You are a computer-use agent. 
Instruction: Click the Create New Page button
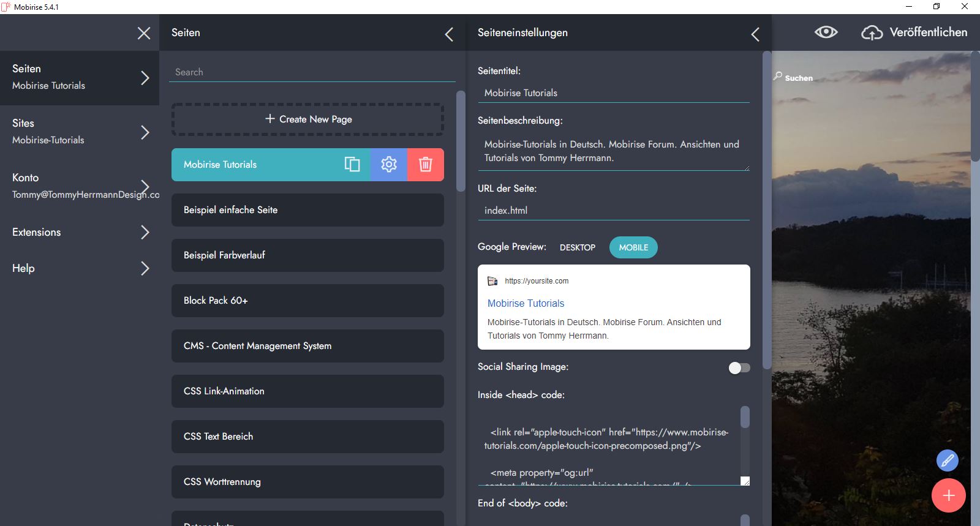(x=307, y=119)
